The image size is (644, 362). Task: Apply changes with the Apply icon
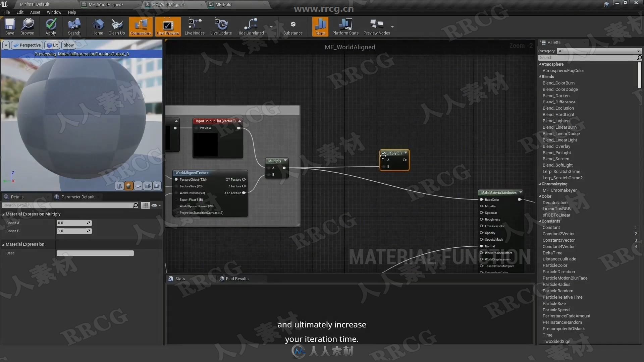pyautogui.click(x=51, y=26)
